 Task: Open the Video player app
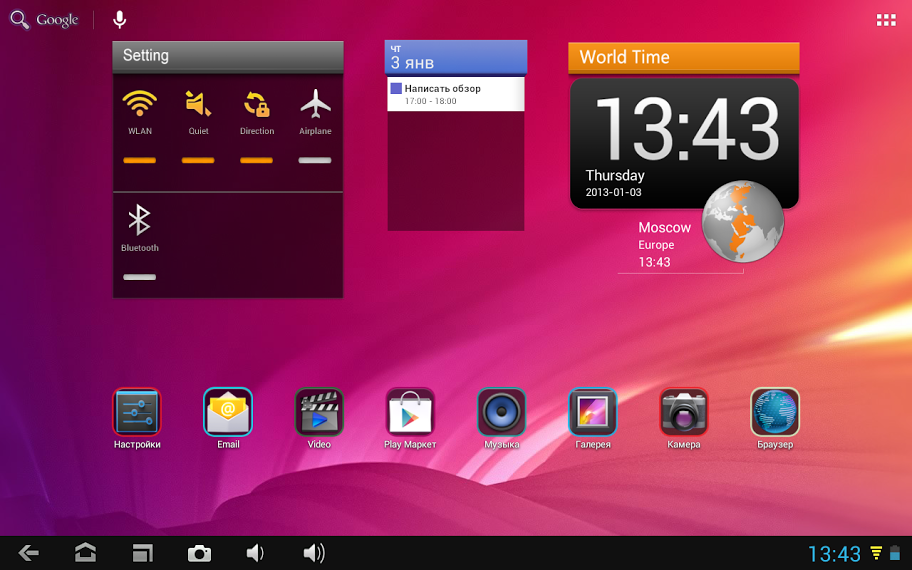tap(319, 412)
